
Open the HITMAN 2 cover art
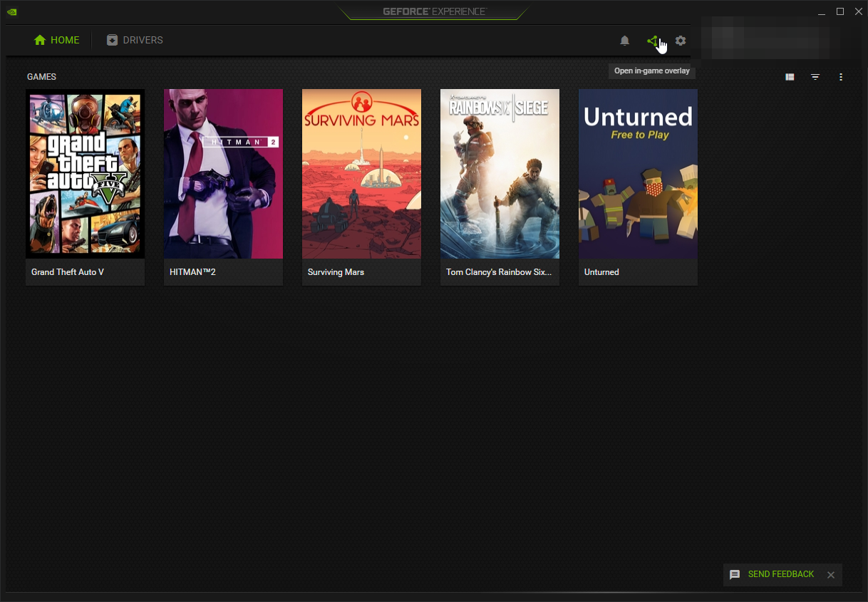click(224, 174)
